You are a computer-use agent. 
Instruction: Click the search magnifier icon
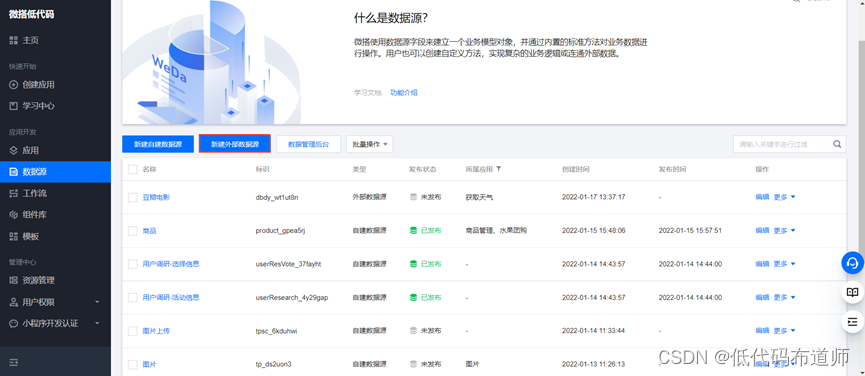837,144
